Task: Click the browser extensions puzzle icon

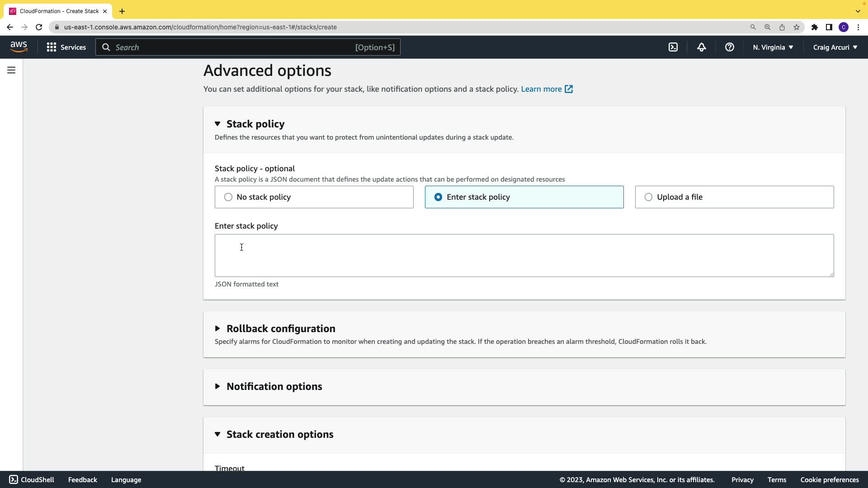Action: point(814,27)
